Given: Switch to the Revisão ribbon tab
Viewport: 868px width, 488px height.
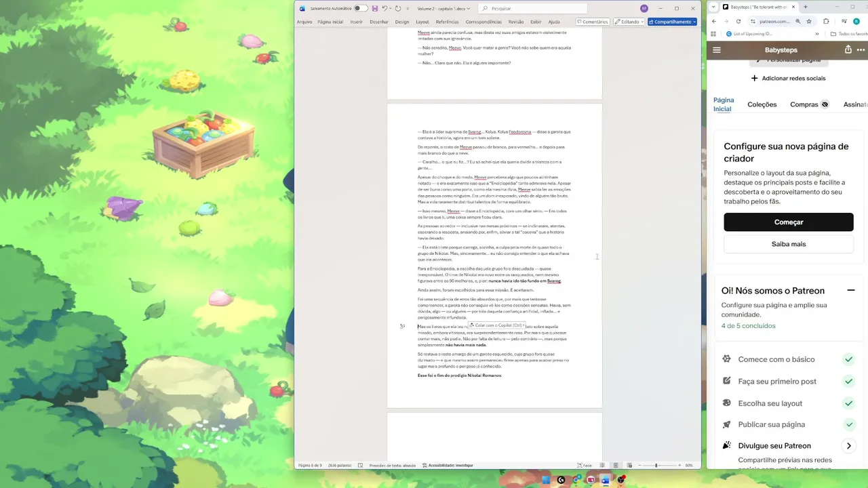Looking at the screenshot, I should click(x=516, y=22).
